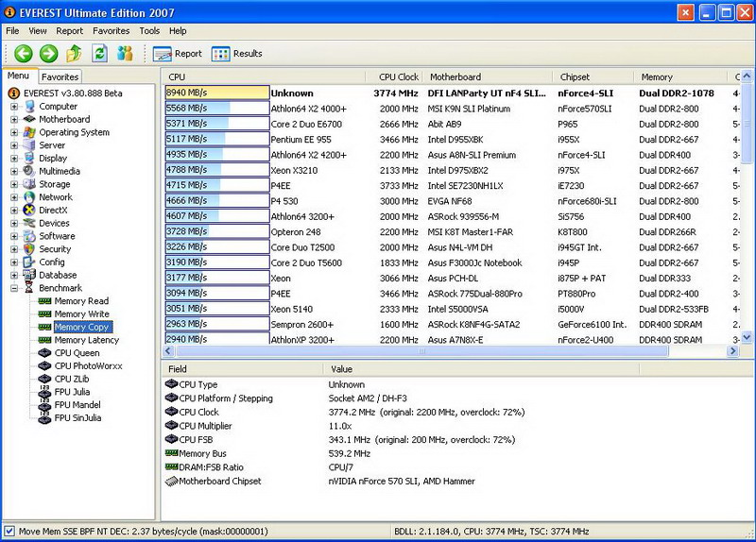Image resolution: width=756 pixels, height=542 pixels.
Task: Select CPU PhotoWorxx benchmark
Action: (x=88, y=365)
